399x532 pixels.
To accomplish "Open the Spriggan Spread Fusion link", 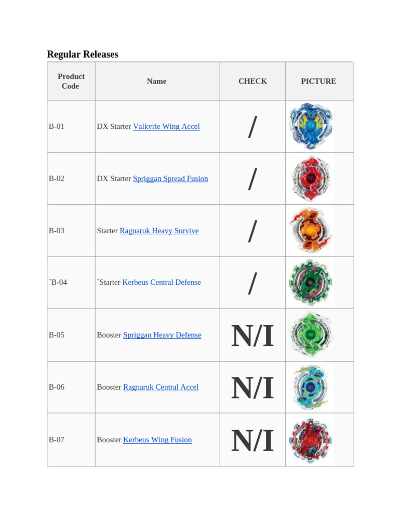I will [x=170, y=178].
